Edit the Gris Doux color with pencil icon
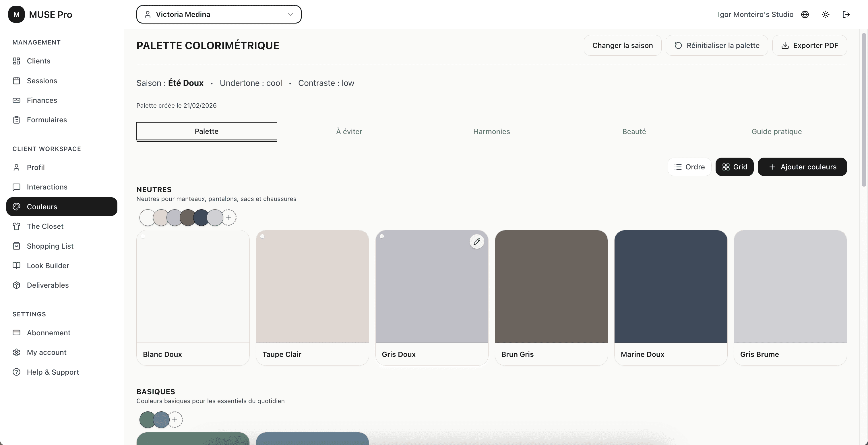868x445 pixels. pos(477,241)
